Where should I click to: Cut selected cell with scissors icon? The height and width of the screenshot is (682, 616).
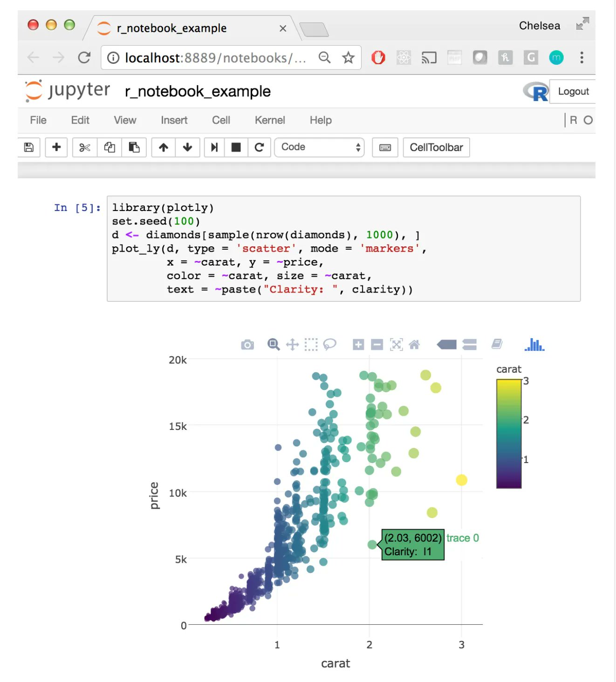(85, 148)
